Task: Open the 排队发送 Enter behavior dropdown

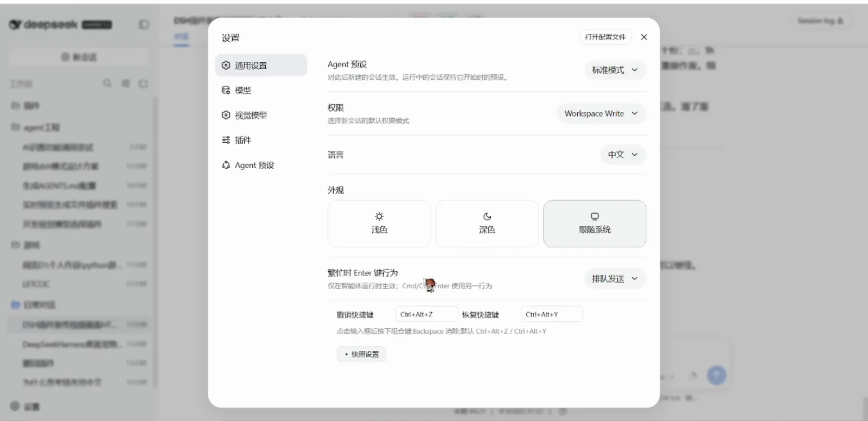Action: tap(615, 279)
